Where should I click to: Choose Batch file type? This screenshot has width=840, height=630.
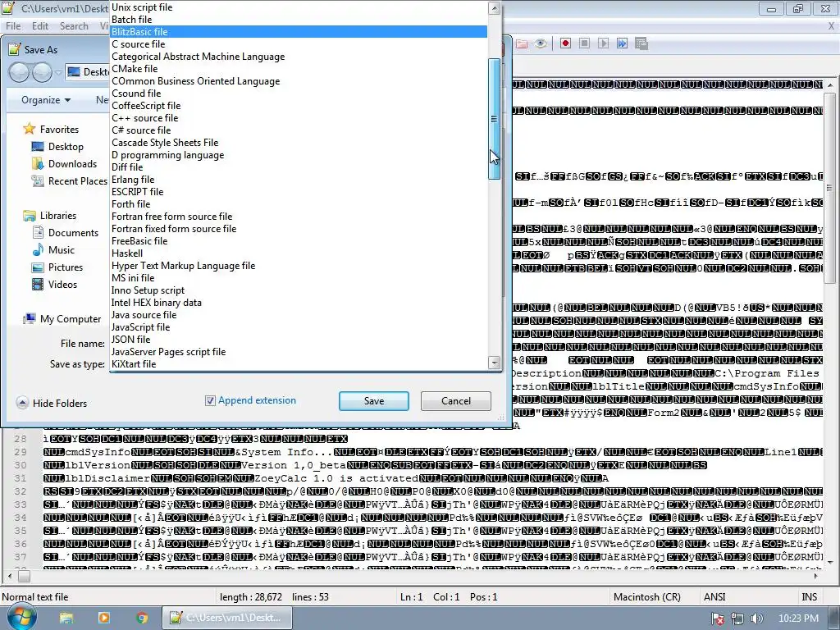point(299,20)
